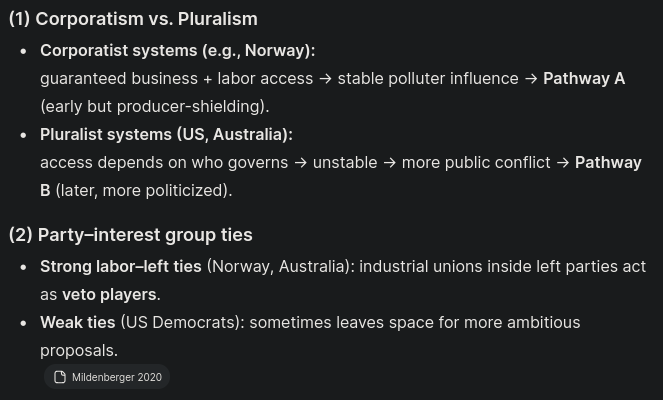Image resolution: width=663 pixels, height=400 pixels.
Task: Click the bullet point before Strong labor–left ties
Action: click(x=24, y=267)
